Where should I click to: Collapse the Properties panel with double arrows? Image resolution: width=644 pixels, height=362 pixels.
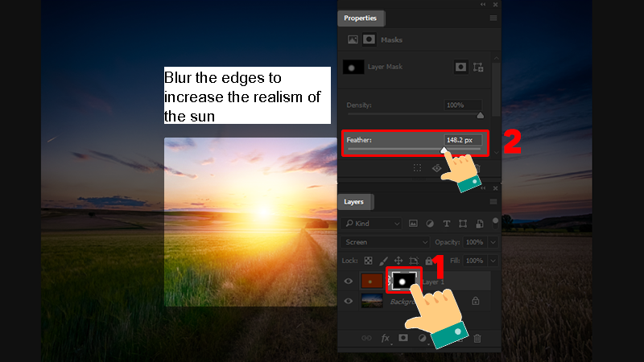click(483, 5)
